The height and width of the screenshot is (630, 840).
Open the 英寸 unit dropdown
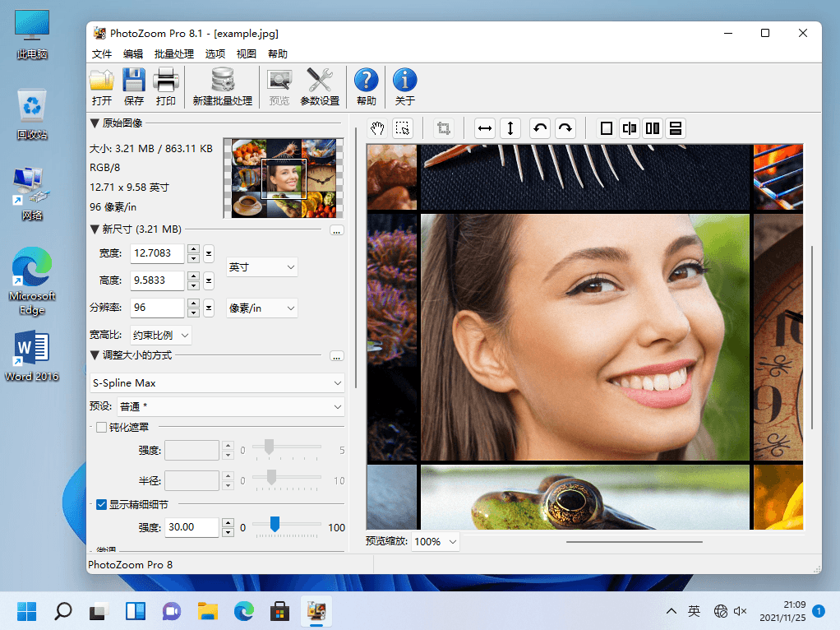point(262,267)
